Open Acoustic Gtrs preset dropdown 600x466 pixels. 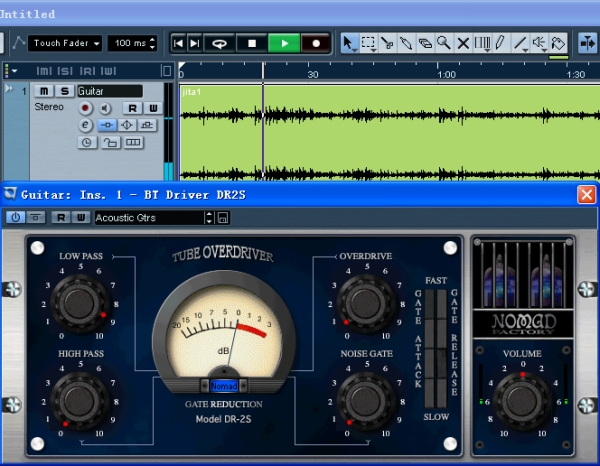coord(150,218)
